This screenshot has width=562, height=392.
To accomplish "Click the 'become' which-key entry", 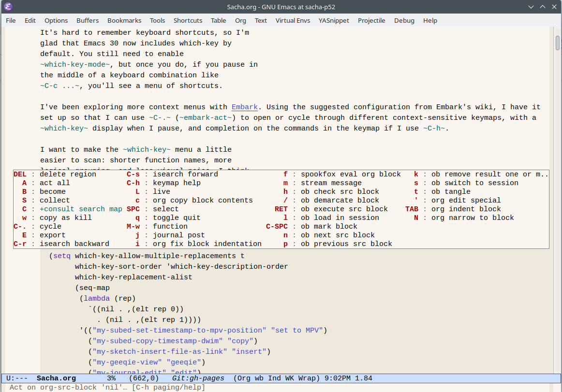I will [53, 192].
